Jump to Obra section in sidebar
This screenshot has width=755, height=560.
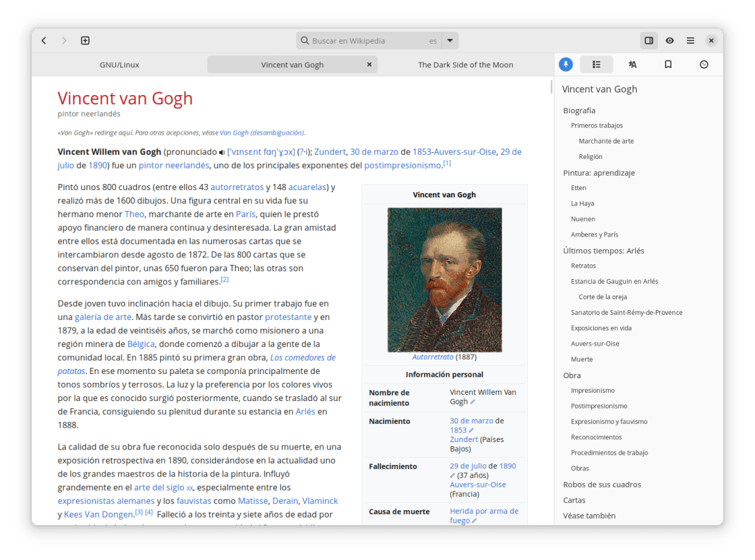click(x=572, y=375)
